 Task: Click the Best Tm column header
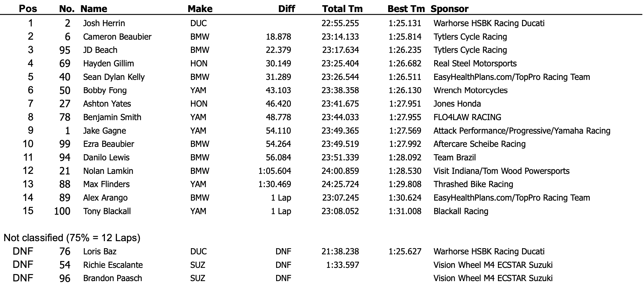[x=406, y=9]
